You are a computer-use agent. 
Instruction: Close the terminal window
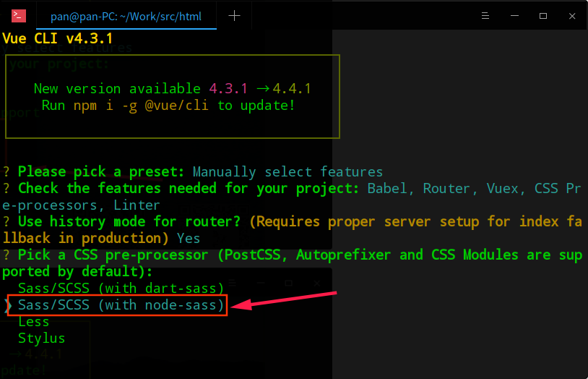[572, 16]
